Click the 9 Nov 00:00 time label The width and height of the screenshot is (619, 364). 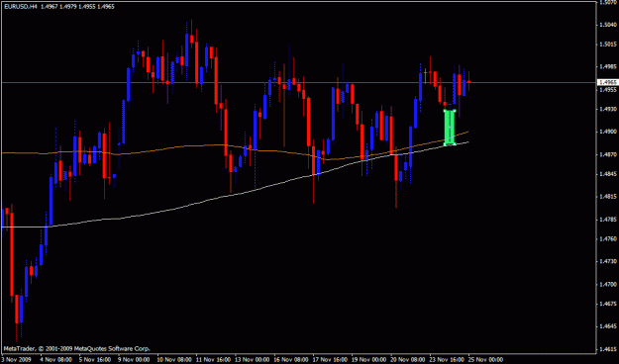coord(134,360)
